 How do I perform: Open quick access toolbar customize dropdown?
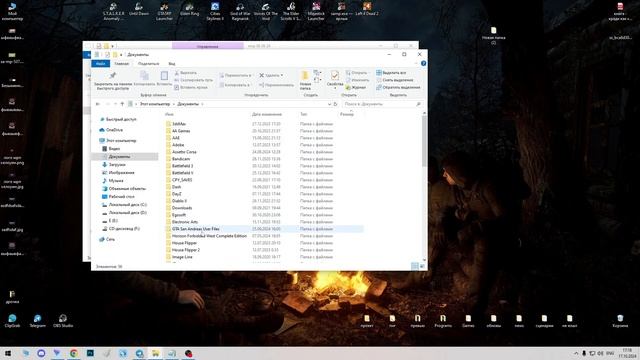(121, 55)
